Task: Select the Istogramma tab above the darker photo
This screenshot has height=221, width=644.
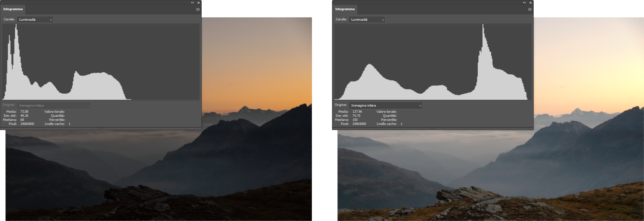Action: pos(13,9)
